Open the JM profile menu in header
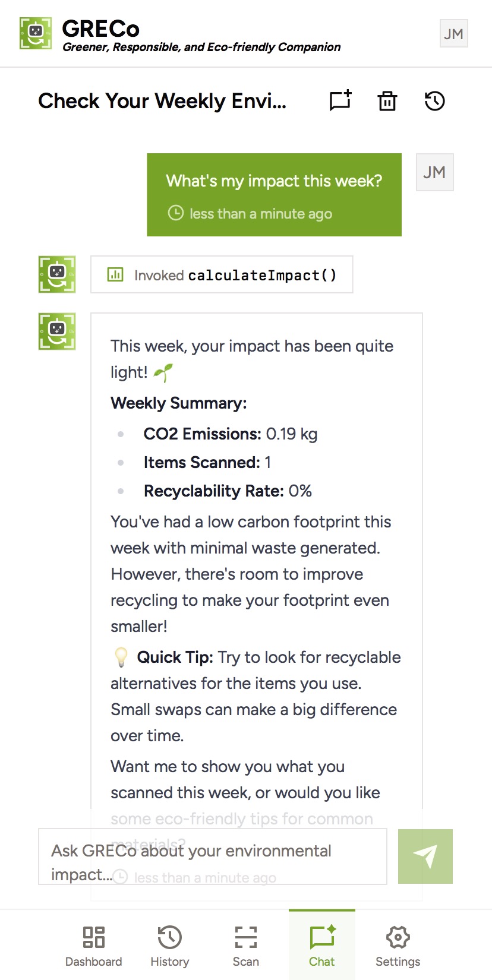 click(x=453, y=34)
